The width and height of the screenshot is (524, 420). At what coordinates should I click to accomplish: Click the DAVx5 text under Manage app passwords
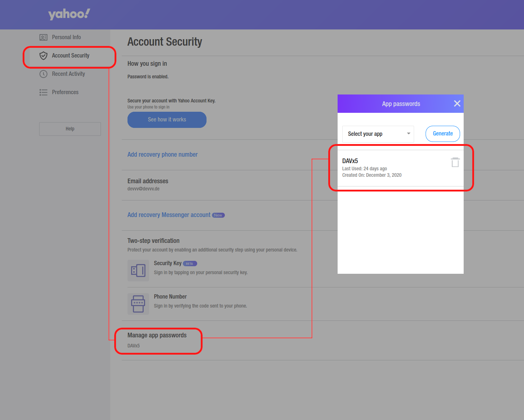click(134, 346)
